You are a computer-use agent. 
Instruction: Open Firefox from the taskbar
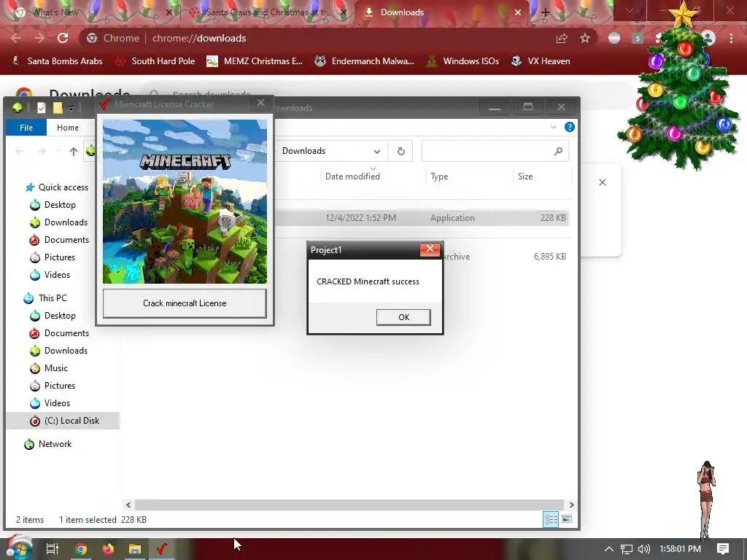(108, 549)
